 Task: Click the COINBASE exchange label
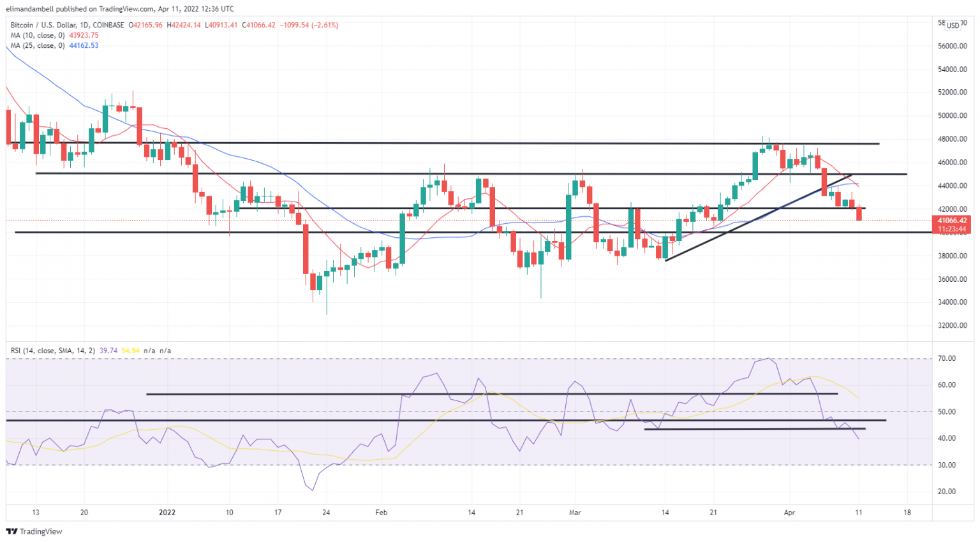point(108,25)
